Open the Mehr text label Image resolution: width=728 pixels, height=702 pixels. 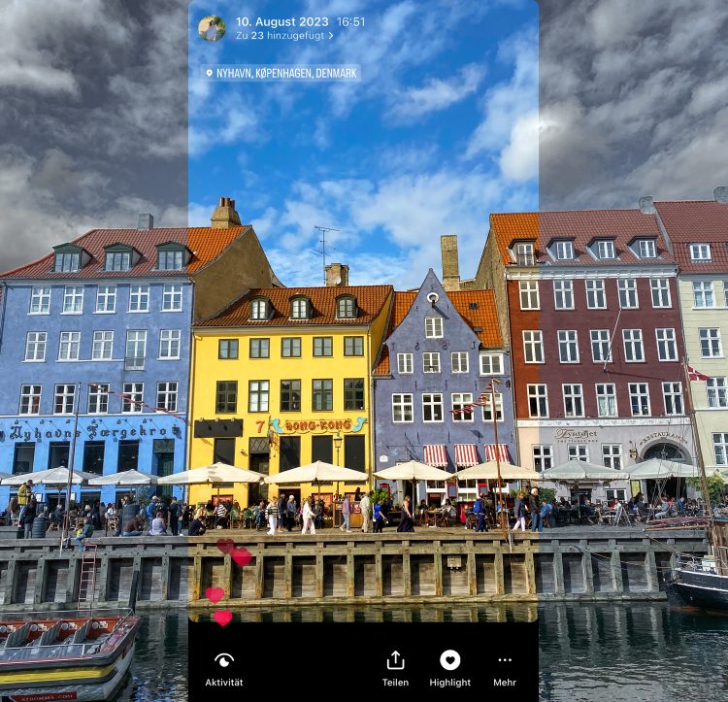click(x=505, y=683)
